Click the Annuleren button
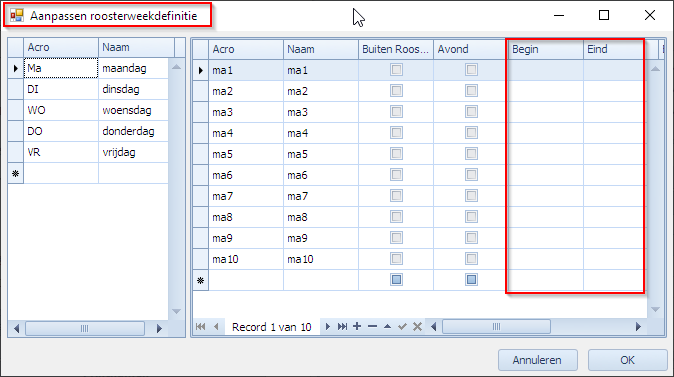 [x=537, y=360]
